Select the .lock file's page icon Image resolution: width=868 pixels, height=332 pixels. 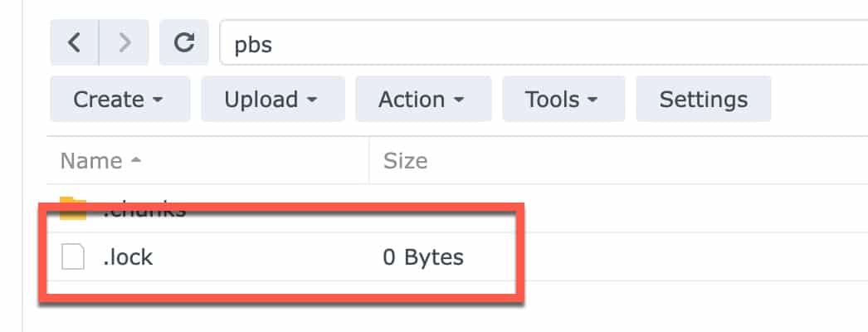(72, 258)
